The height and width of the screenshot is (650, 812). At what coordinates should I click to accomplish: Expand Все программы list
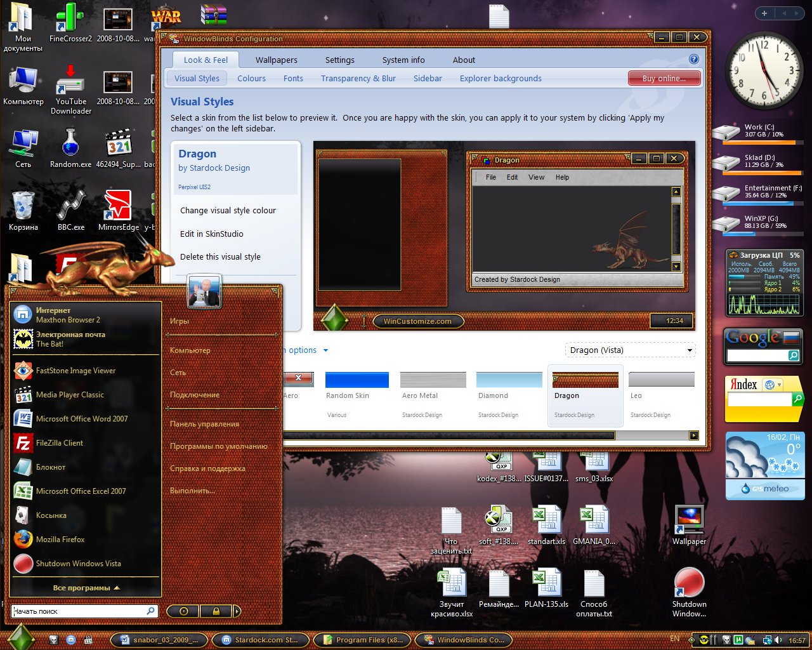tap(86, 588)
